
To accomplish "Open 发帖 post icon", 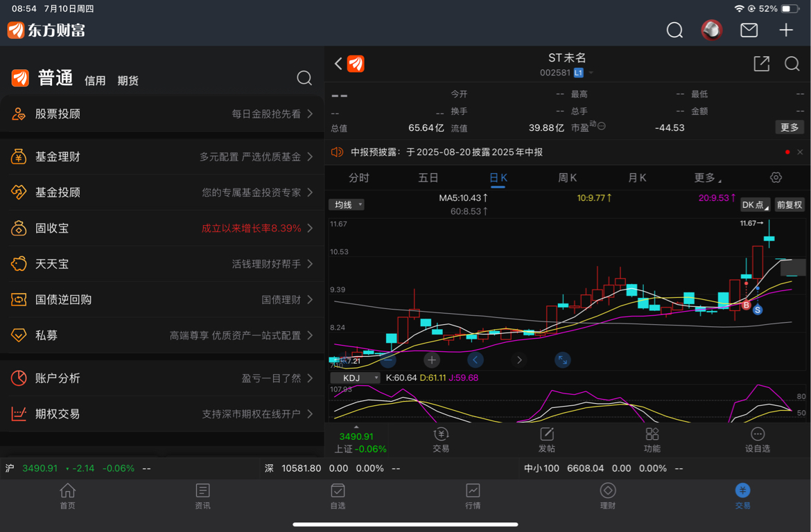I will pos(547,440).
